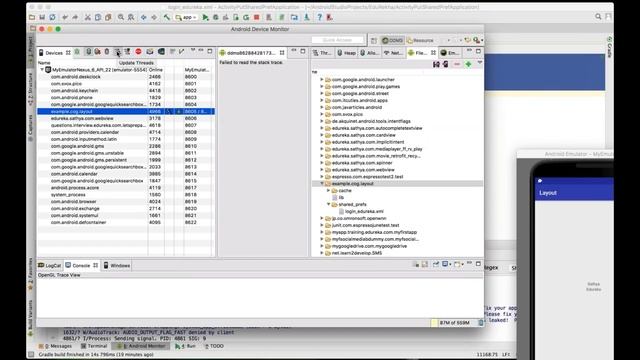Click Update Heap icon in Devices toolbar
Viewport: 640px width, 360px height.
click(88, 52)
